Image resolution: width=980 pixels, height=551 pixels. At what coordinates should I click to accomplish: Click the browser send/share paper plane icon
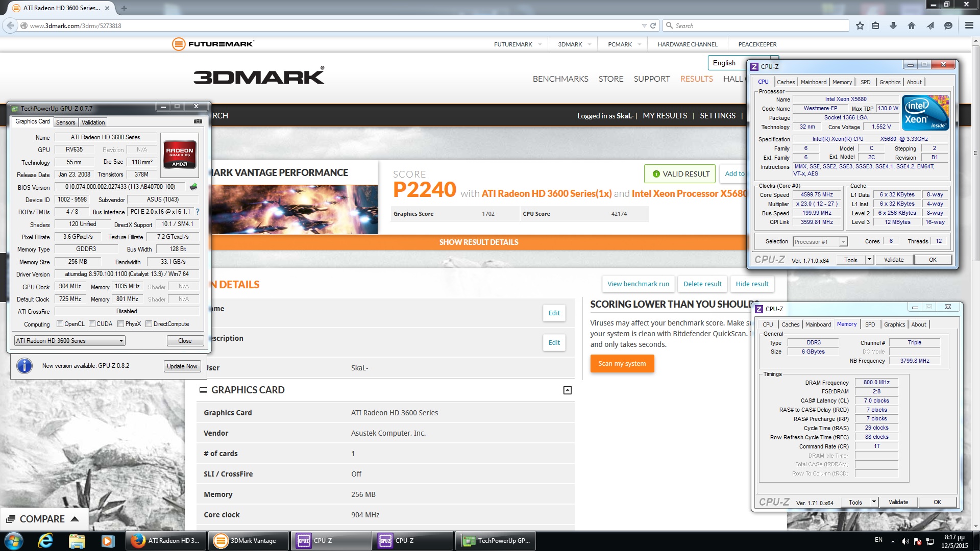pos(930,26)
